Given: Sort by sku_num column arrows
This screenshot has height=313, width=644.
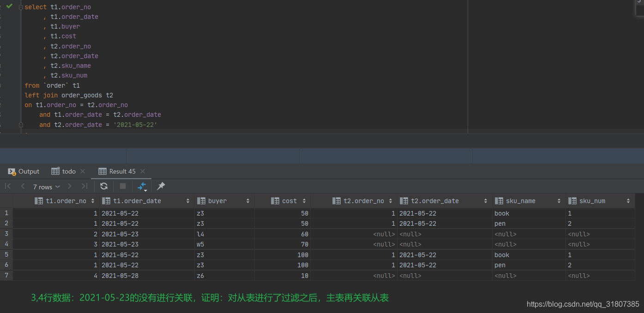Looking at the screenshot, I should [628, 201].
